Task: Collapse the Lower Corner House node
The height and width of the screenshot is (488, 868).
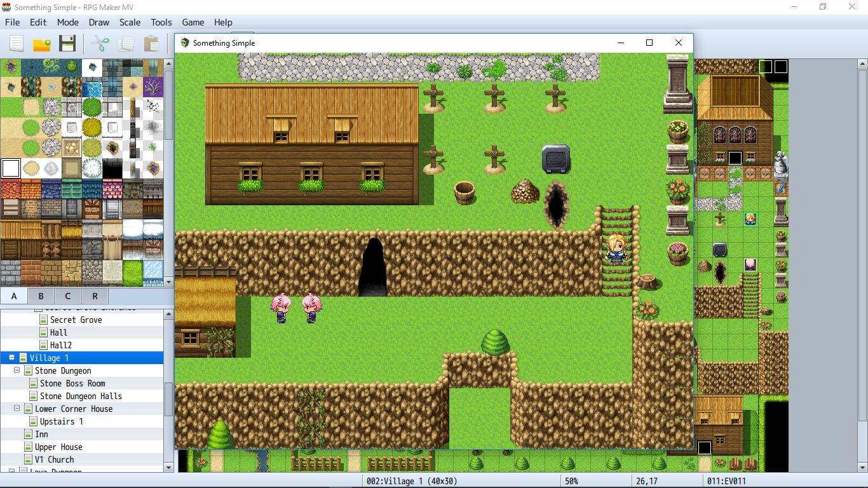Action: [x=17, y=409]
